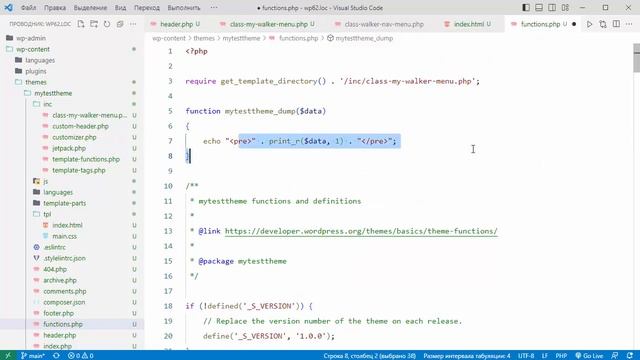640x360 pixels.
Task: Open jetpack.php in explorer
Action: (69, 148)
